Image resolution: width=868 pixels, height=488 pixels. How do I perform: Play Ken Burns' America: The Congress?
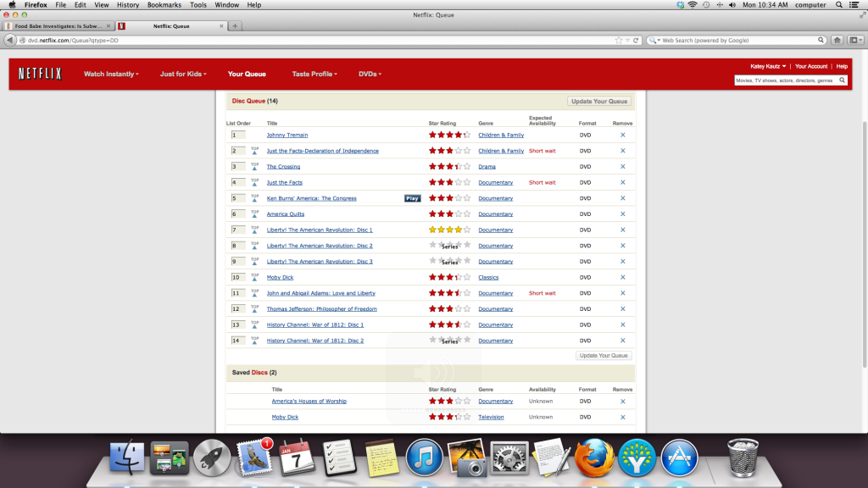(x=413, y=198)
